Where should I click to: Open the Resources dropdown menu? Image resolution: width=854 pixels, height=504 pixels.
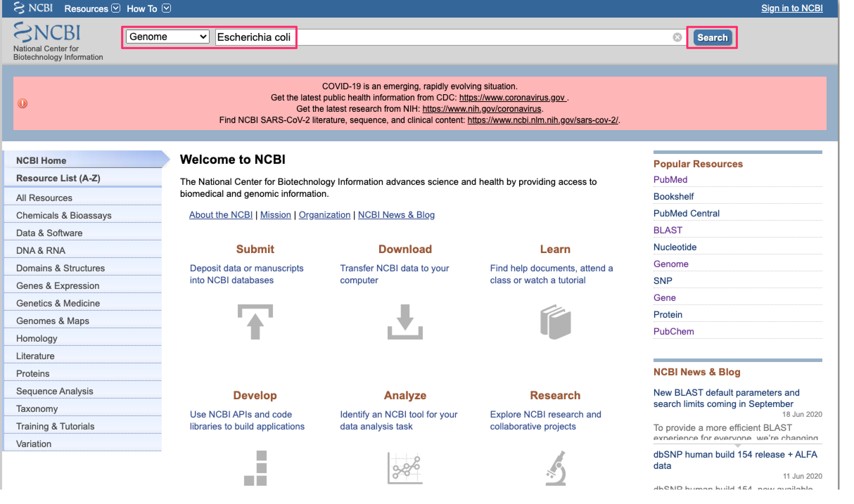click(x=92, y=8)
